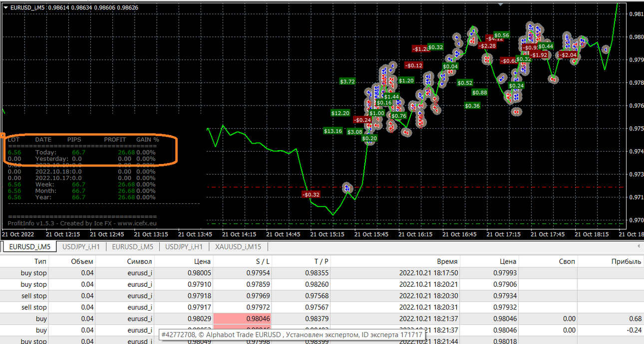Select the active bold EURUSD_i,M5 chart tab
This screenshot has height=344, width=644.
pos(29,246)
